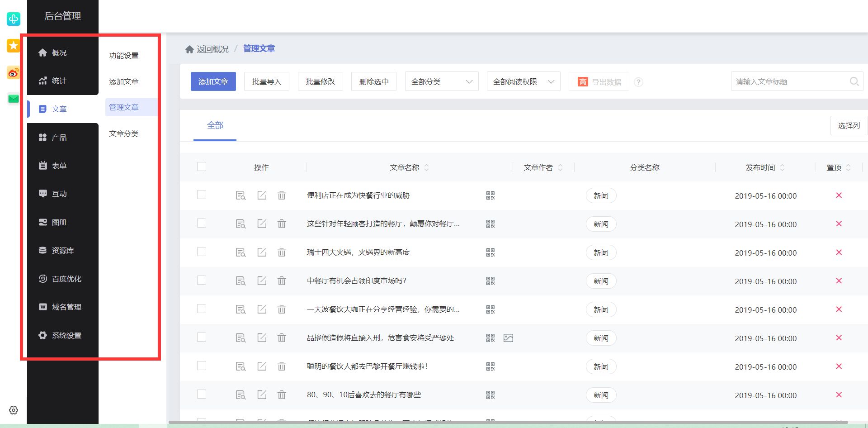Check the select-all checkbox in the table header

[x=201, y=166]
